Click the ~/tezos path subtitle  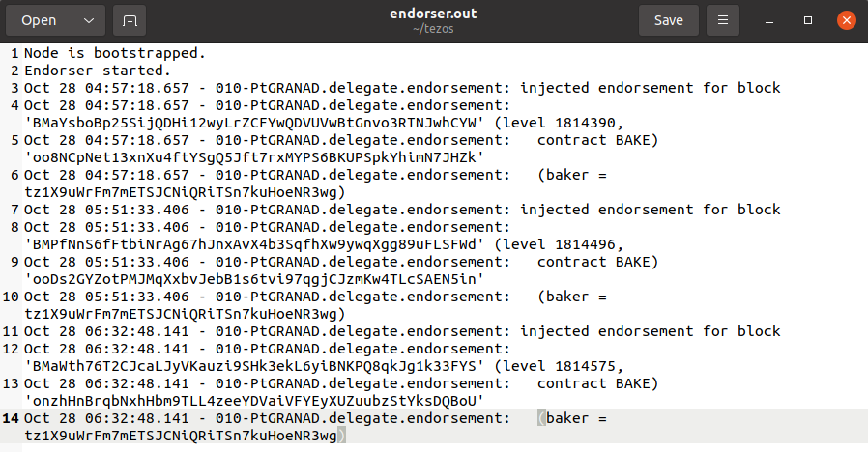433,30
